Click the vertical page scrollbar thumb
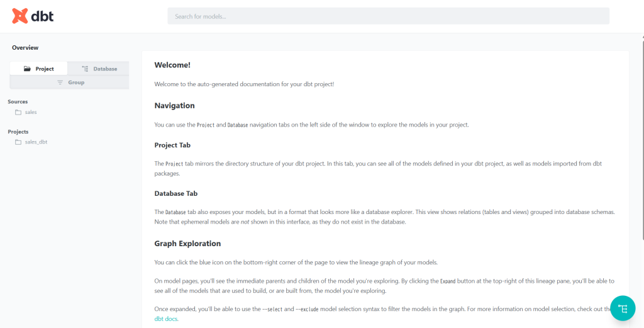 tap(642, 140)
